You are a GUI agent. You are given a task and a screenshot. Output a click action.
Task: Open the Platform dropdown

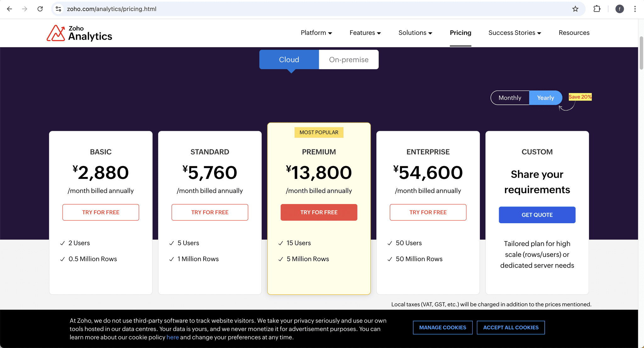coord(316,33)
